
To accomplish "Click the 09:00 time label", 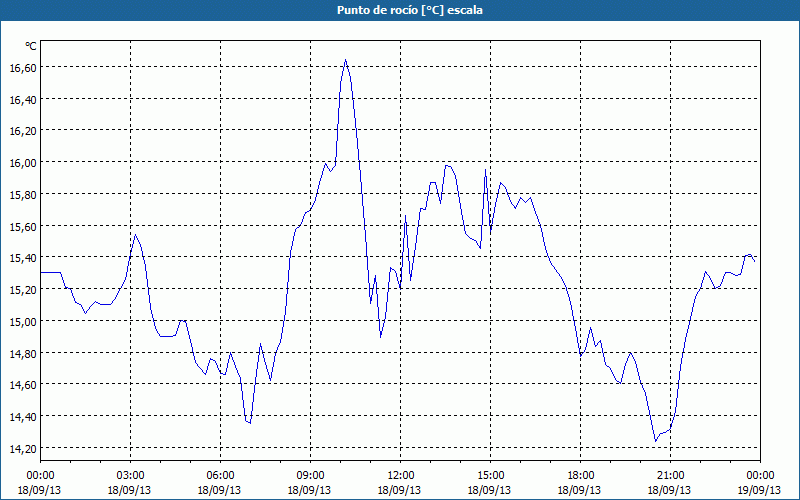I will 310,476.
